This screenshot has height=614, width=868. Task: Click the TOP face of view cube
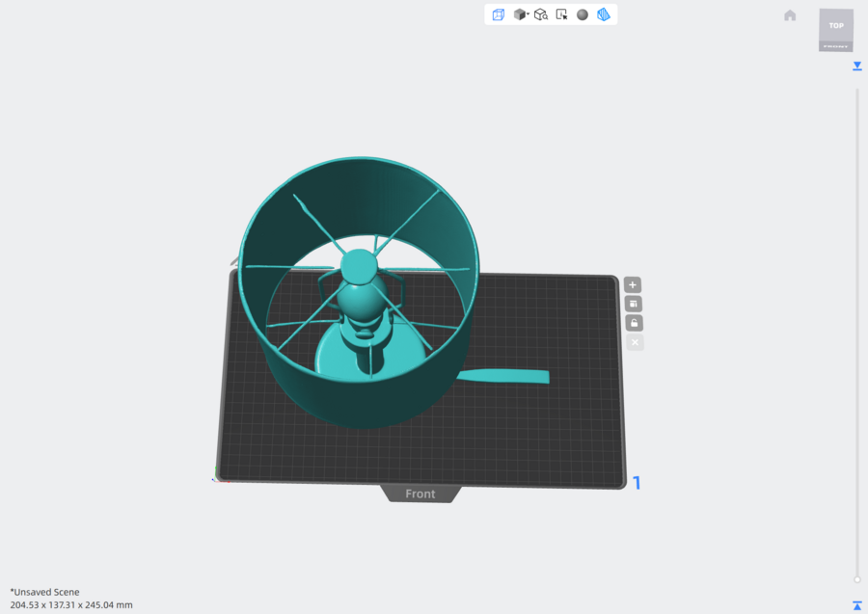click(x=836, y=25)
